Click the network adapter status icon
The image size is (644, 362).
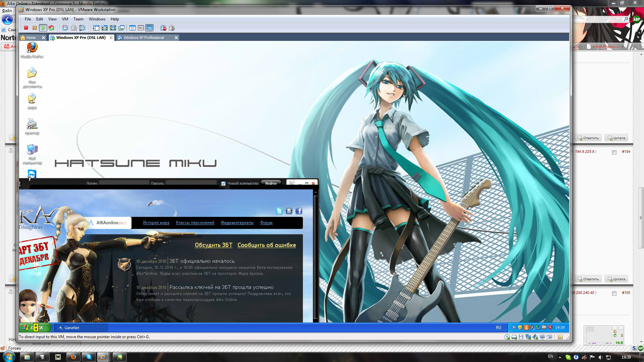pos(528,337)
